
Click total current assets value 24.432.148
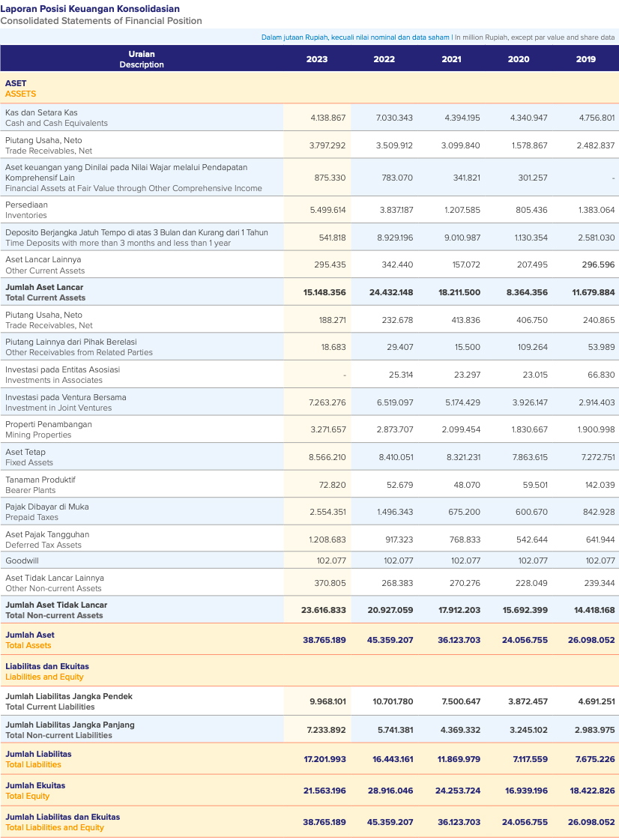pos(391,292)
